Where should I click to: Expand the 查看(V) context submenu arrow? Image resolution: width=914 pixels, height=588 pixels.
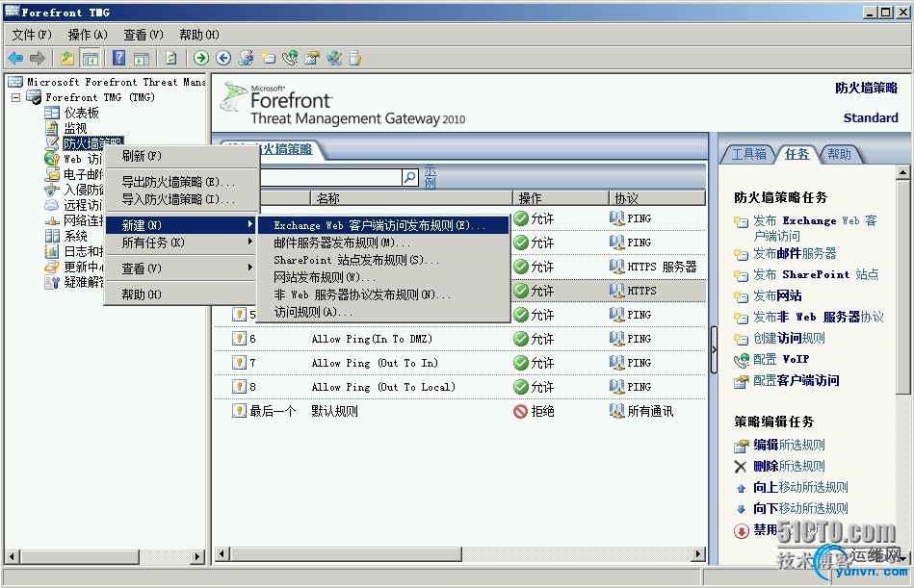[250, 268]
